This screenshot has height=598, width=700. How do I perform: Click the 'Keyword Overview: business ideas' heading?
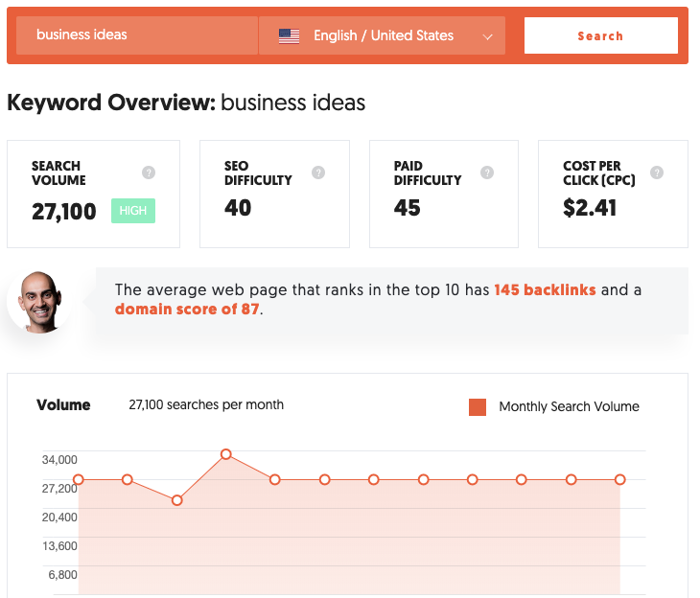click(x=186, y=103)
